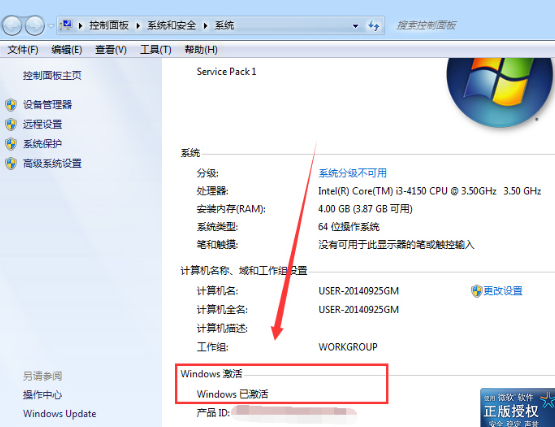Open 设备管理器 link

(47, 104)
